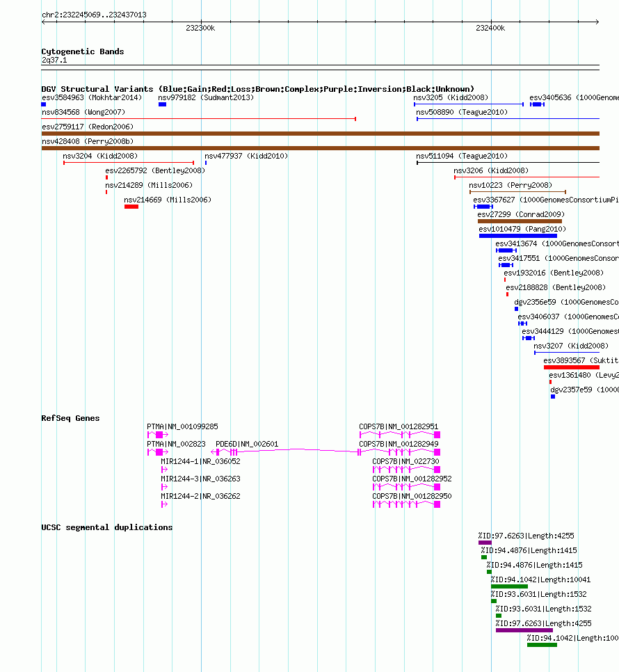Viewport: 619px width, 672px height.
Task: Open the COPS7B|NM_022730 transcript label
Action: click(x=405, y=462)
